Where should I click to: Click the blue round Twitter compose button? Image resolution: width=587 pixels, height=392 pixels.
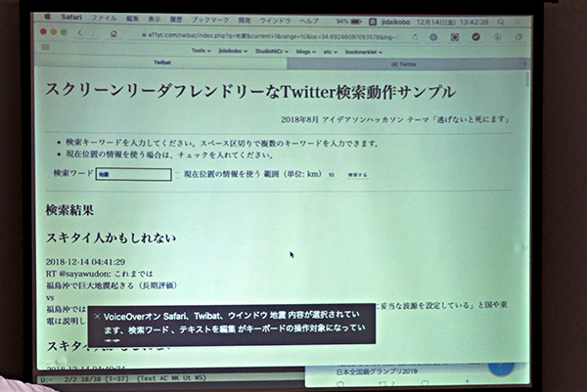(x=501, y=367)
